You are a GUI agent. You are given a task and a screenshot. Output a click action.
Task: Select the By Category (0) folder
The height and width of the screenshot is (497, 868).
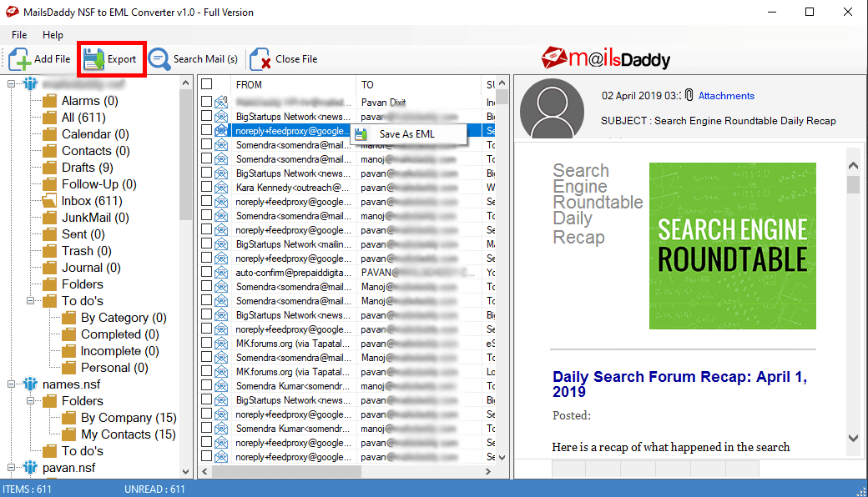(124, 318)
